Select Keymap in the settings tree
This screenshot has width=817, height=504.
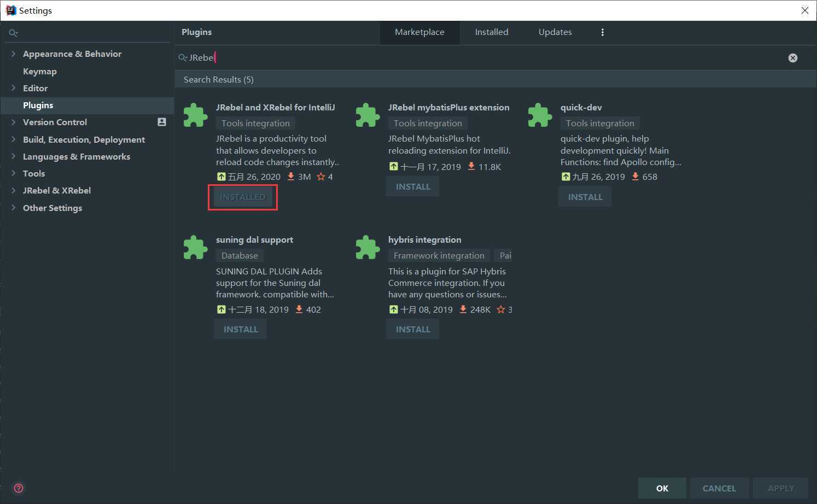click(x=39, y=71)
